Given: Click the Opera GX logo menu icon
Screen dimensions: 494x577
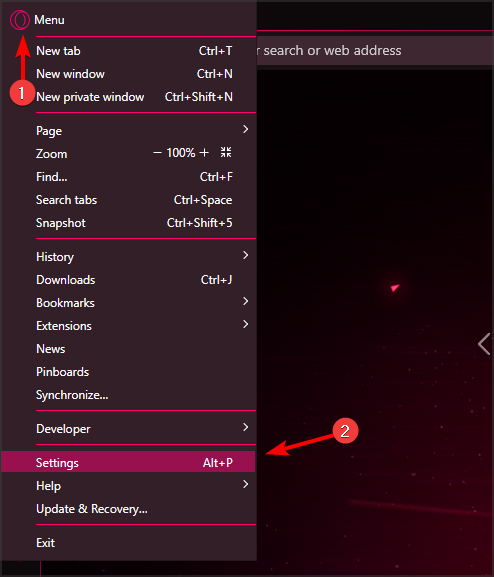Looking at the screenshot, I should (20, 20).
